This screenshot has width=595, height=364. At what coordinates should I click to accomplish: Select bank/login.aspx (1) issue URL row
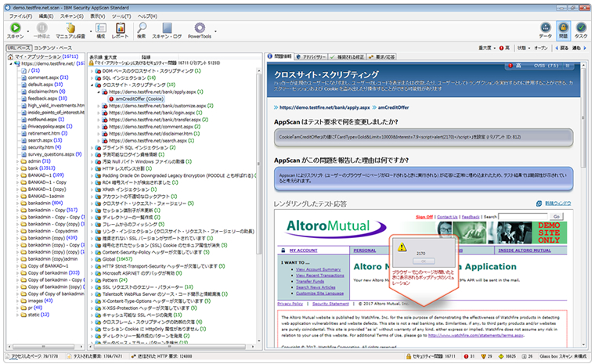pos(156,113)
